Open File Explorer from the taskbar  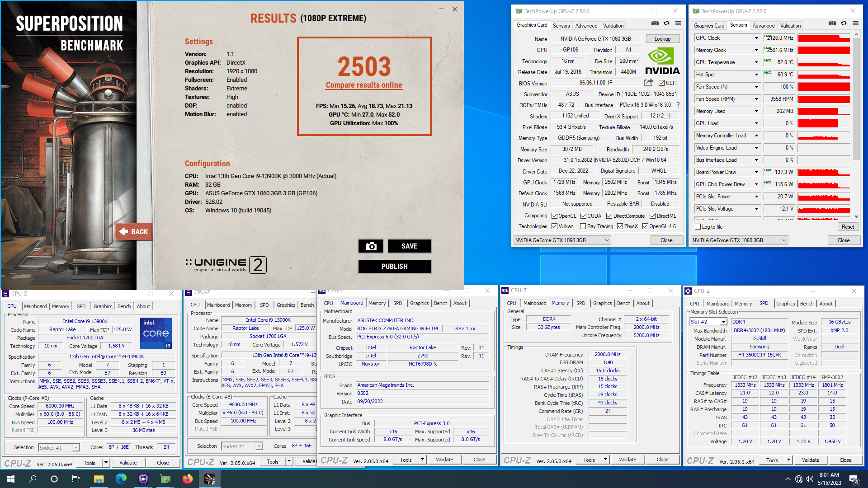coord(99,479)
